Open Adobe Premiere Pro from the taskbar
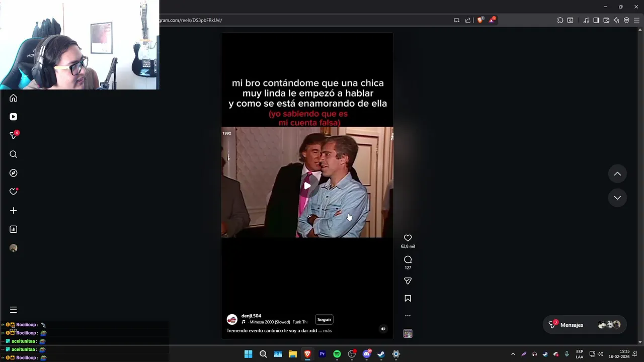The width and height of the screenshot is (644, 362). pyautogui.click(x=322, y=354)
